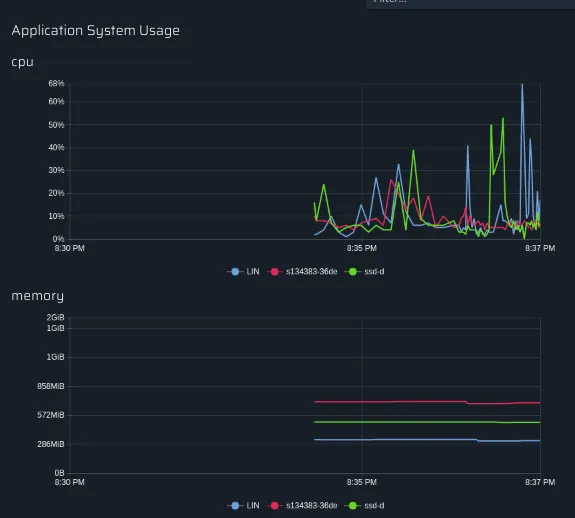Click the red dot in memory legend

[x=274, y=506]
